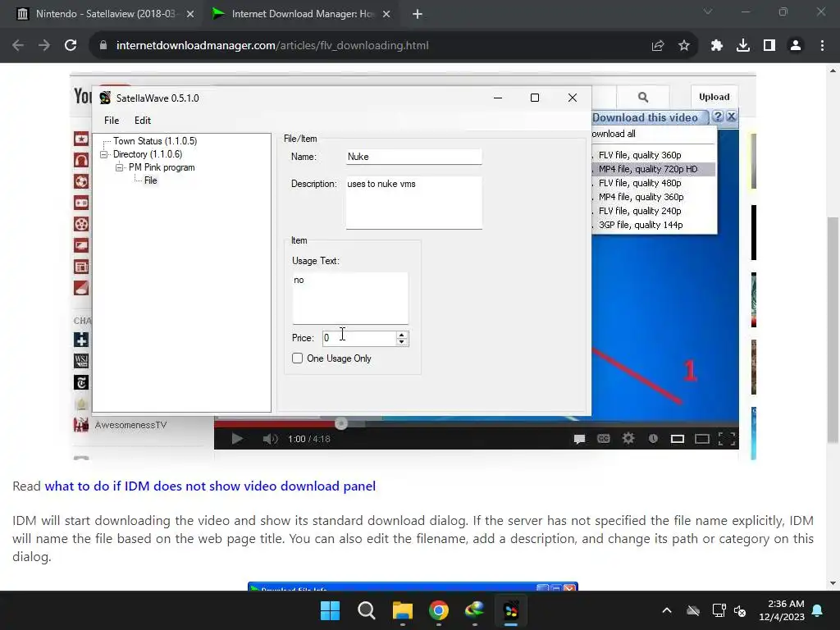Mute video with volume icon
The width and height of the screenshot is (840, 630).
270,440
